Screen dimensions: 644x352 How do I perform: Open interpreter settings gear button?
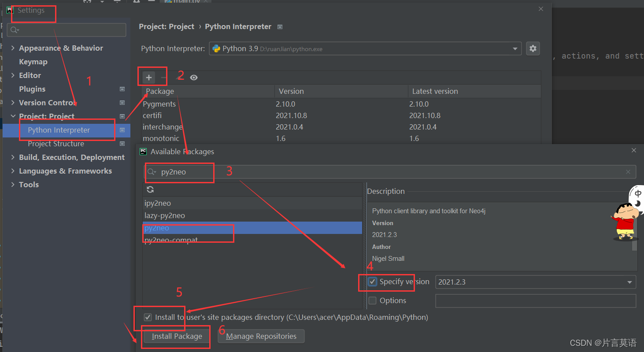(x=533, y=48)
